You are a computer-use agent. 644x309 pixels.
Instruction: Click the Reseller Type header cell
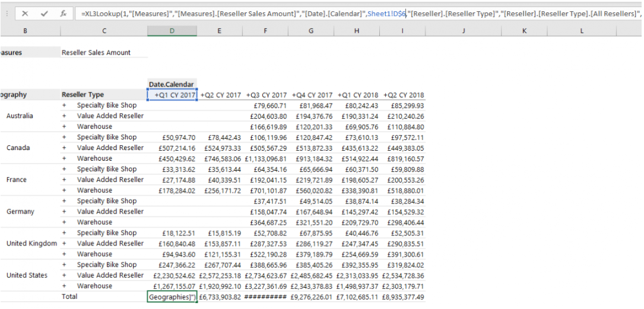coord(83,95)
